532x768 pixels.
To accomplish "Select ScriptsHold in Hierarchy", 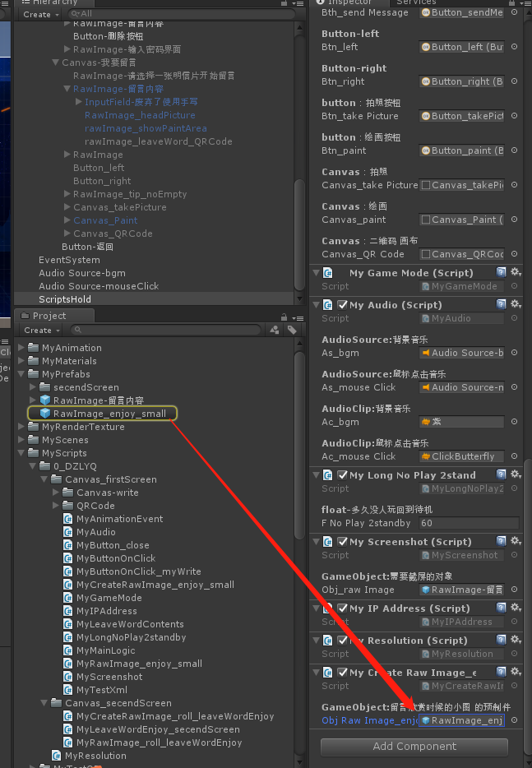I will (x=65, y=299).
